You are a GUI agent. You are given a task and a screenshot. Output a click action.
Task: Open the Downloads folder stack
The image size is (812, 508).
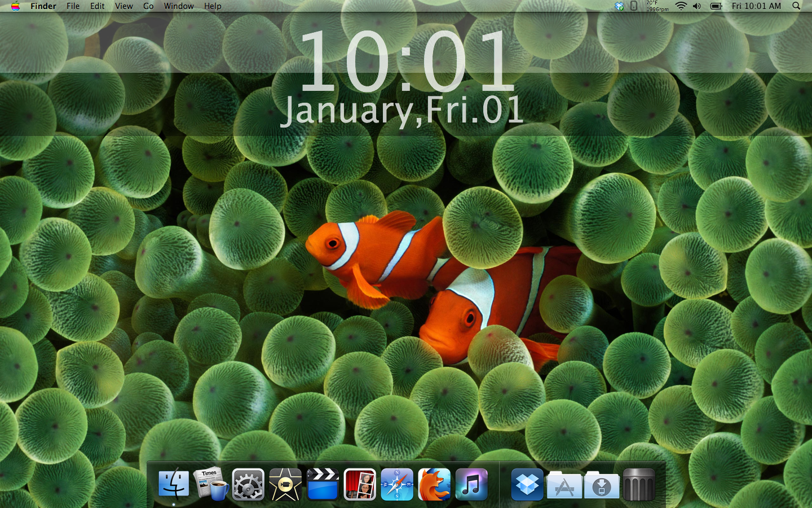pyautogui.click(x=602, y=484)
